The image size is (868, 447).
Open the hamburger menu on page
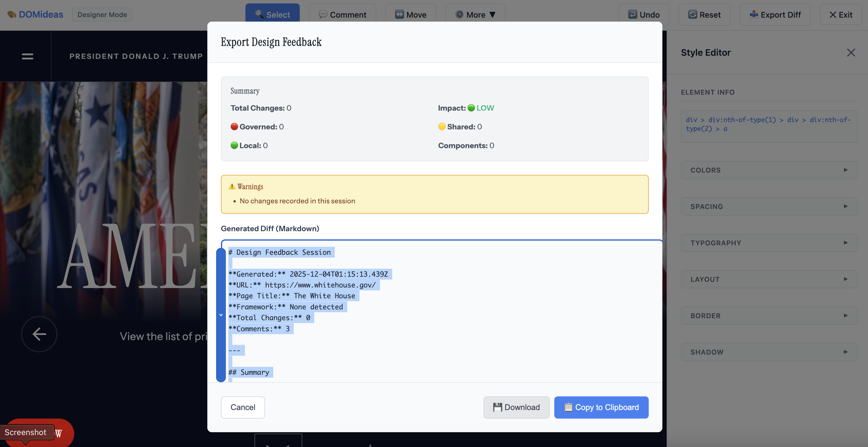click(x=27, y=56)
